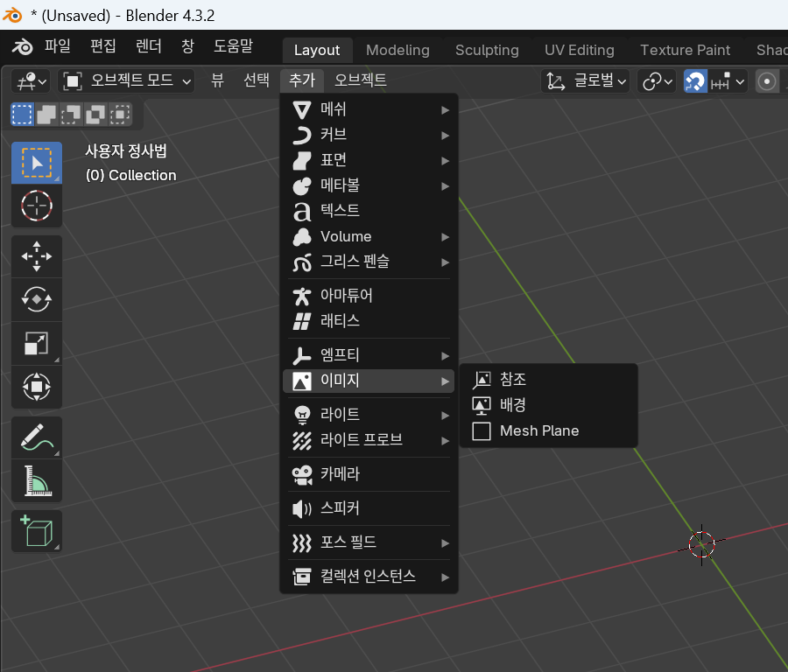Add an 아마튜어 object

click(x=369, y=296)
